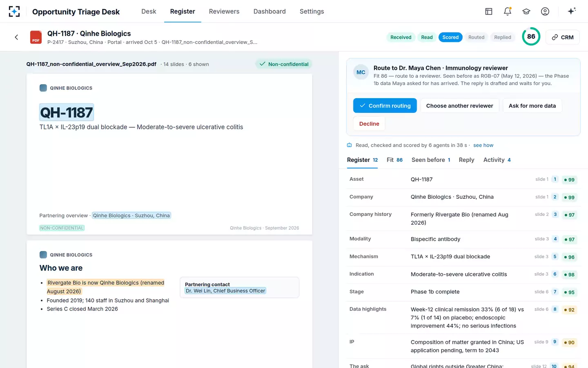This screenshot has width=588, height=368.
Task: Click the Opportunity Triage Desk logo icon
Action: (14, 11)
